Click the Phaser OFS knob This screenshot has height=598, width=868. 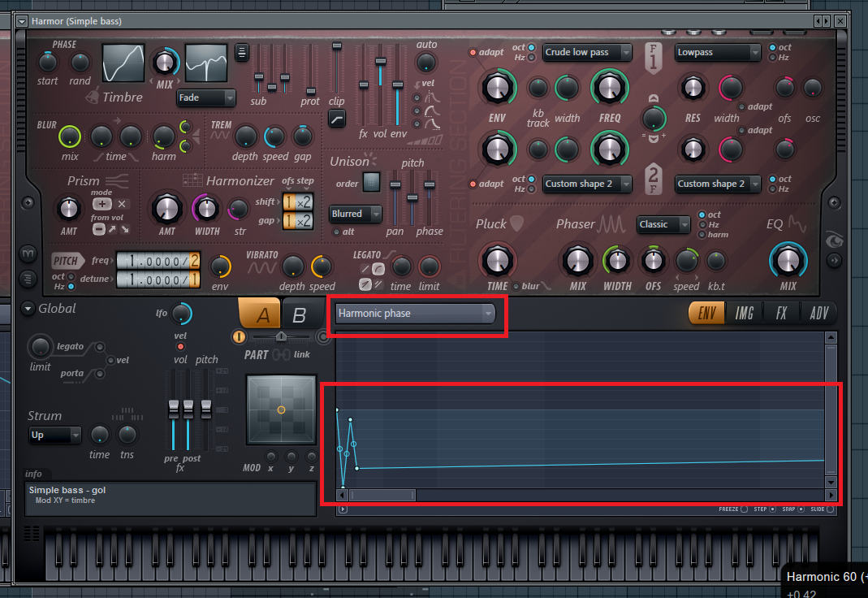[653, 260]
